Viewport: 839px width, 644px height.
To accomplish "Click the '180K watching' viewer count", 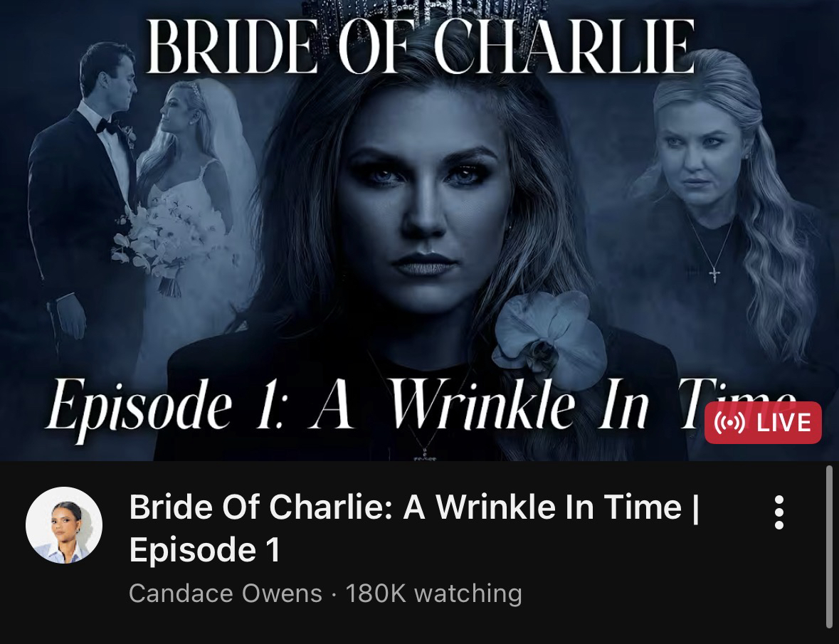I will [434, 593].
